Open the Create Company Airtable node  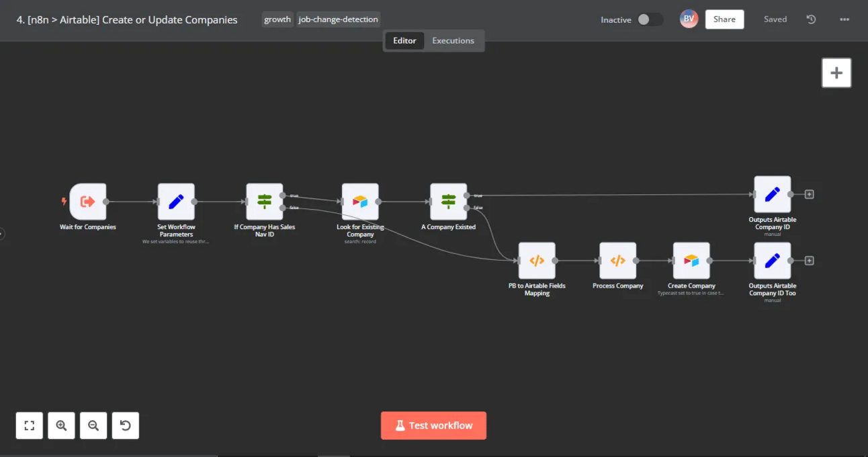pos(691,261)
